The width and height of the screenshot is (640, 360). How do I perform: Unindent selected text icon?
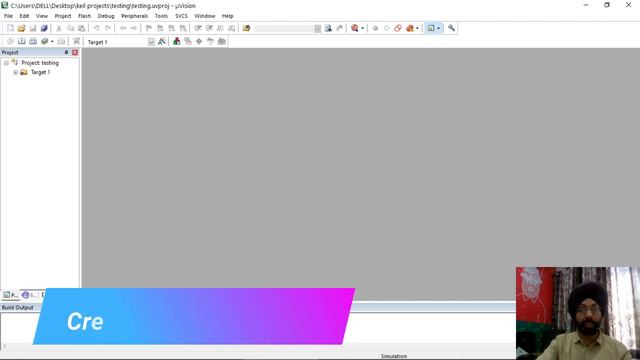click(x=209, y=28)
